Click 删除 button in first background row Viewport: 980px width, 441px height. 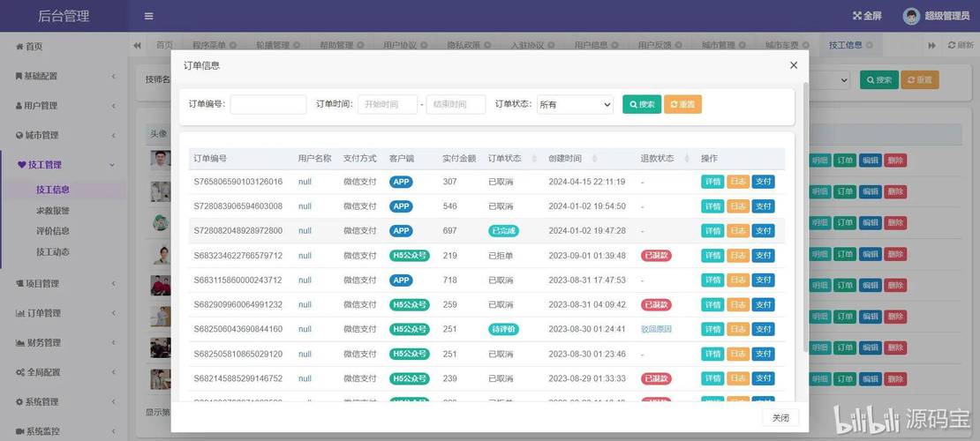tap(895, 160)
